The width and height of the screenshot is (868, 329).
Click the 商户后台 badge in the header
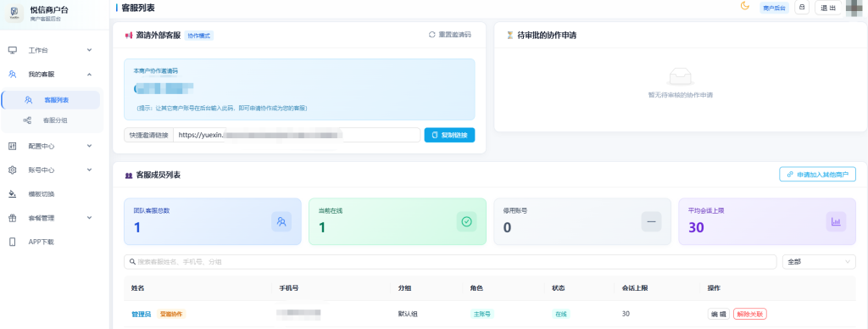click(775, 8)
